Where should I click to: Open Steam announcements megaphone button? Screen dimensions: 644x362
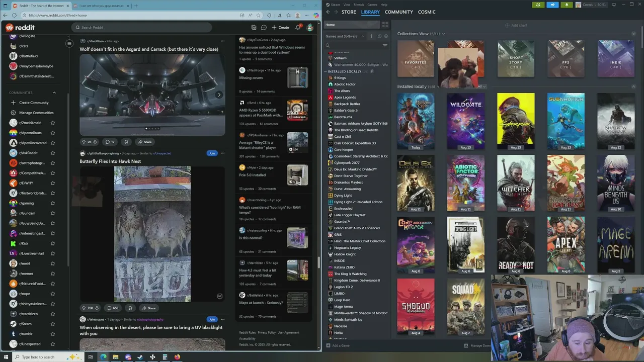552,5
